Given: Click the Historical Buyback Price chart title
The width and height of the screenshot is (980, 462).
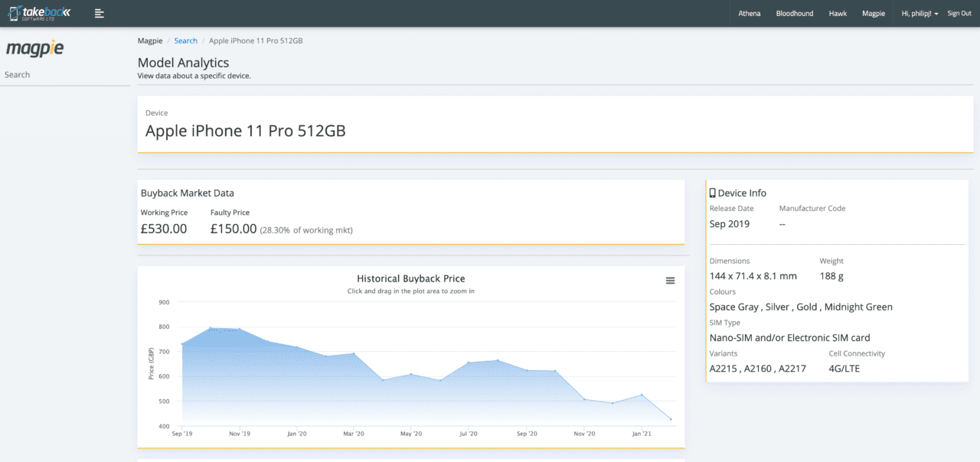Looking at the screenshot, I should point(410,278).
